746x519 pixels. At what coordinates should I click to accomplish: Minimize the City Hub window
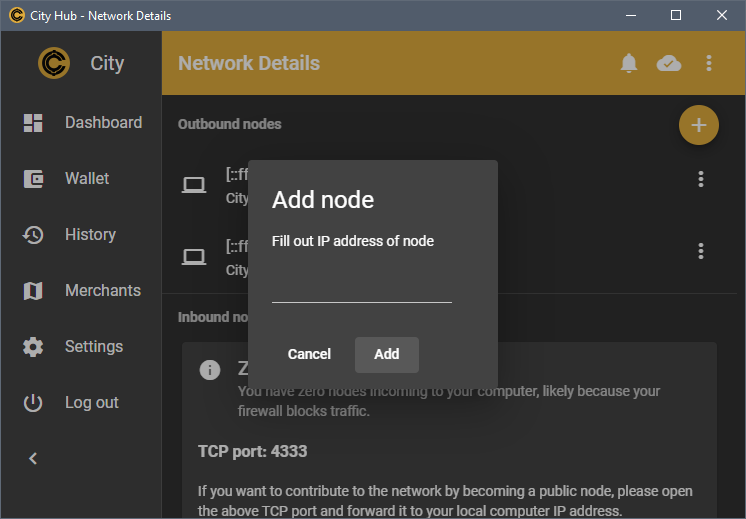point(631,15)
